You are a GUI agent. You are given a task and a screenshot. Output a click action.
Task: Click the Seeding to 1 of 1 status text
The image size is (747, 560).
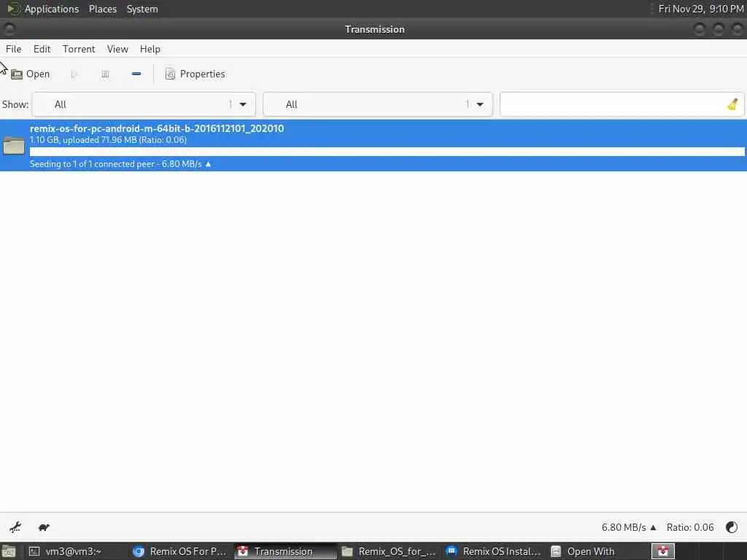120,164
